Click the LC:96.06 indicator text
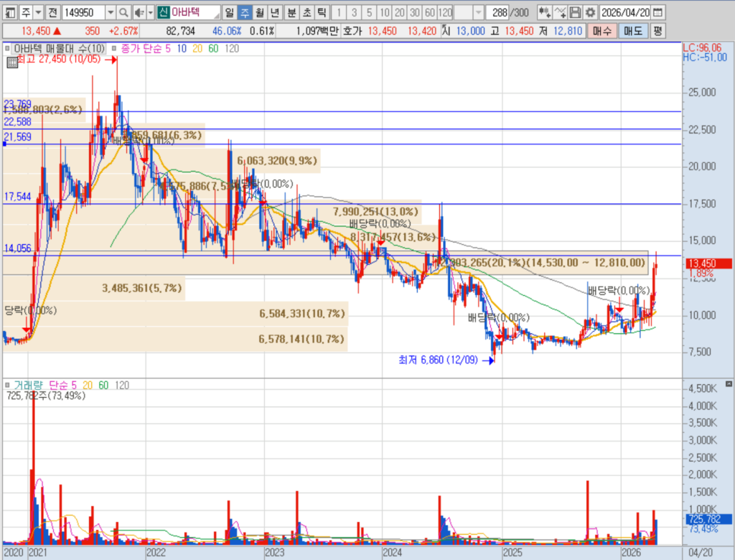 point(702,48)
